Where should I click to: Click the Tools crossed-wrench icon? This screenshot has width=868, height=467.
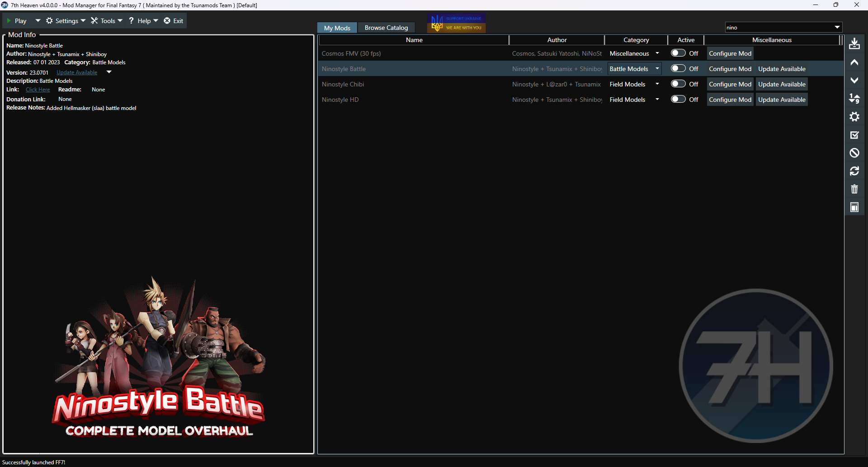(94, 21)
